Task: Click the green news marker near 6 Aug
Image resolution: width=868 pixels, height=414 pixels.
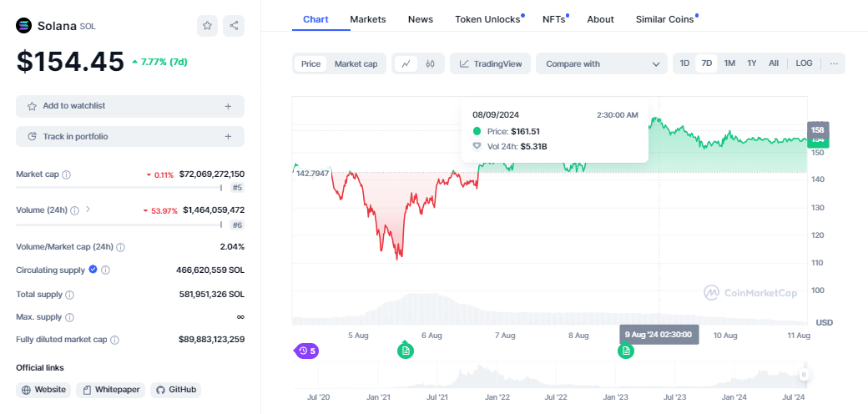Action: coord(406,351)
